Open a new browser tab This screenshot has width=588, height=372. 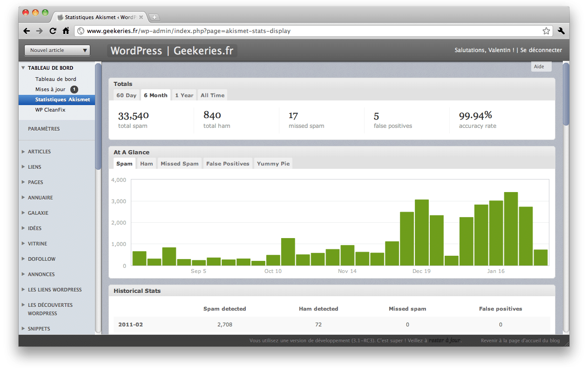[154, 17]
